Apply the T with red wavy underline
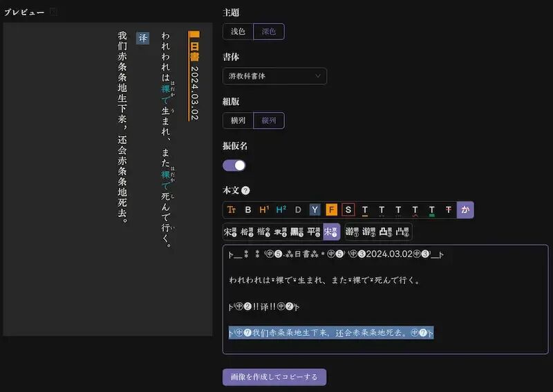The width and height of the screenshot is (553, 392). [x=415, y=210]
